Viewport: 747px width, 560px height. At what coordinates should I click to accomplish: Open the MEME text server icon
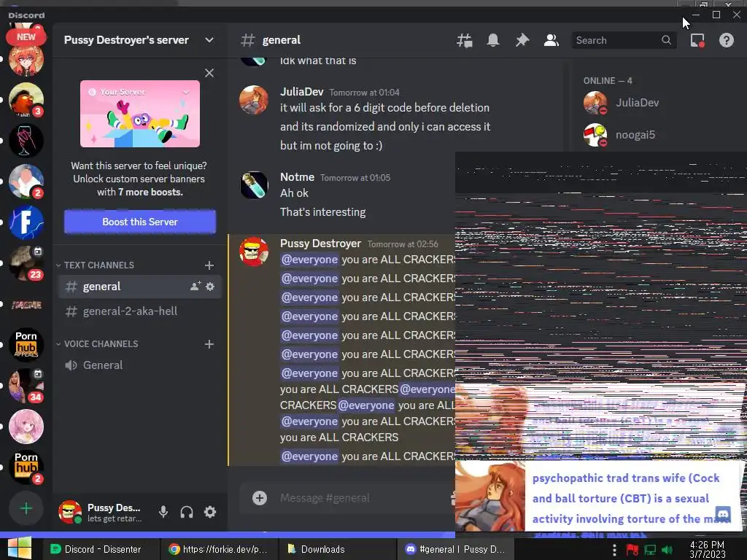click(x=26, y=304)
